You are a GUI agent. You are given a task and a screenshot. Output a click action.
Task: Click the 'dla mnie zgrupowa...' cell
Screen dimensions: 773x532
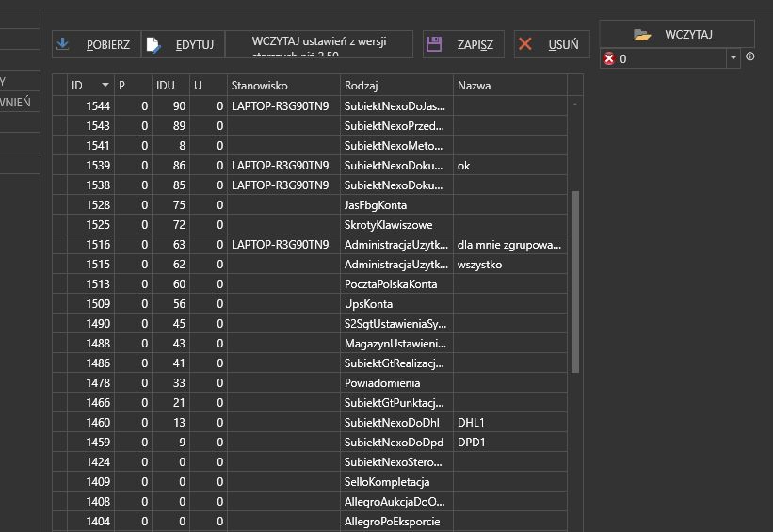[509, 245]
